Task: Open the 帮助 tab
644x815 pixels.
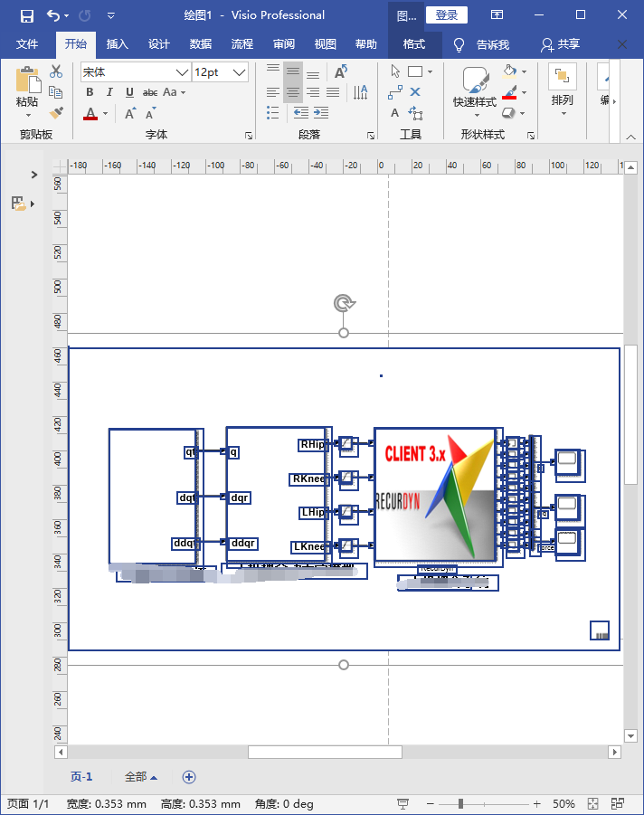Action: click(366, 44)
